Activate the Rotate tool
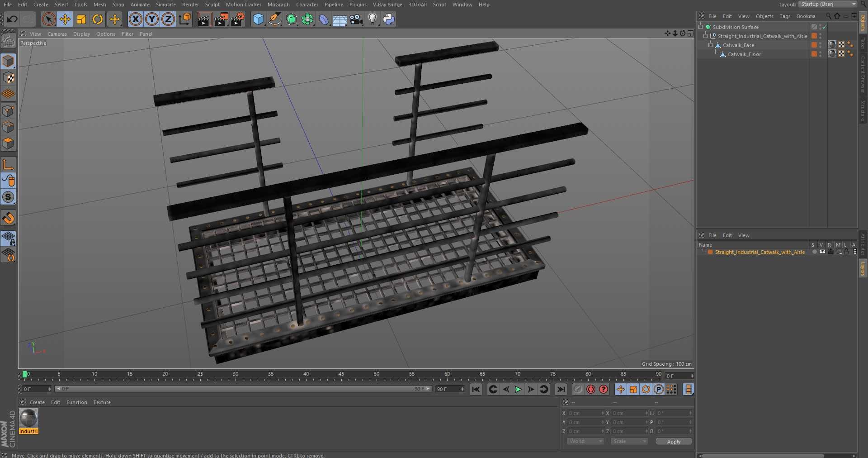Viewport: 868px width, 458px height. click(98, 19)
